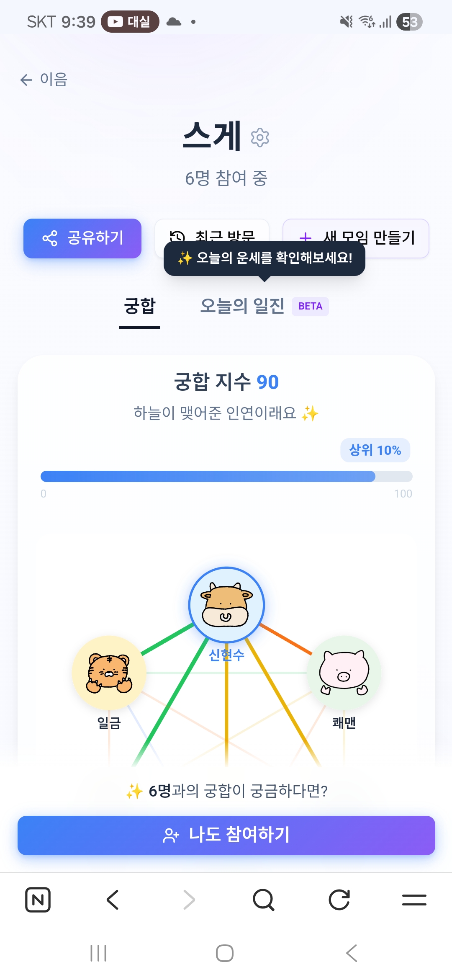
Task: Click the compatibility score progress bar
Action: coord(226,476)
